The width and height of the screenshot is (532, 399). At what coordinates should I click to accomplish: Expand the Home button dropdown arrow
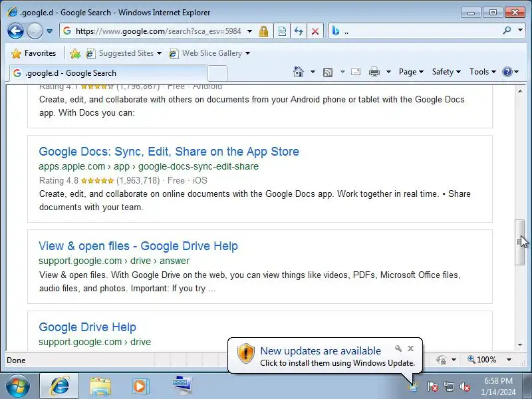click(x=313, y=72)
